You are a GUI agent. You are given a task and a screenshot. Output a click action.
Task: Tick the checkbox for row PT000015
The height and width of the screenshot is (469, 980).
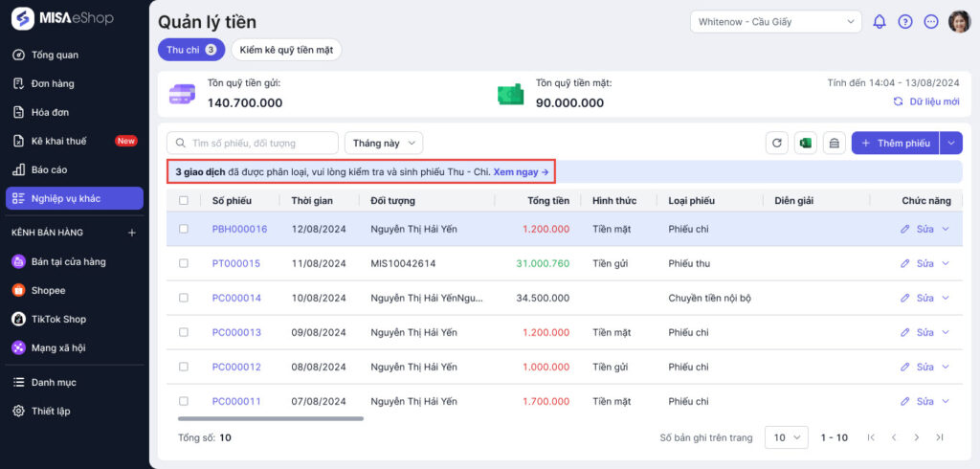tap(184, 263)
